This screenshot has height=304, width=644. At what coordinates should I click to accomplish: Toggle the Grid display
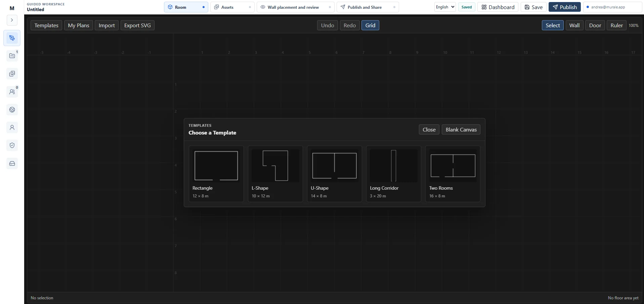pyautogui.click(x=370, y=25)
